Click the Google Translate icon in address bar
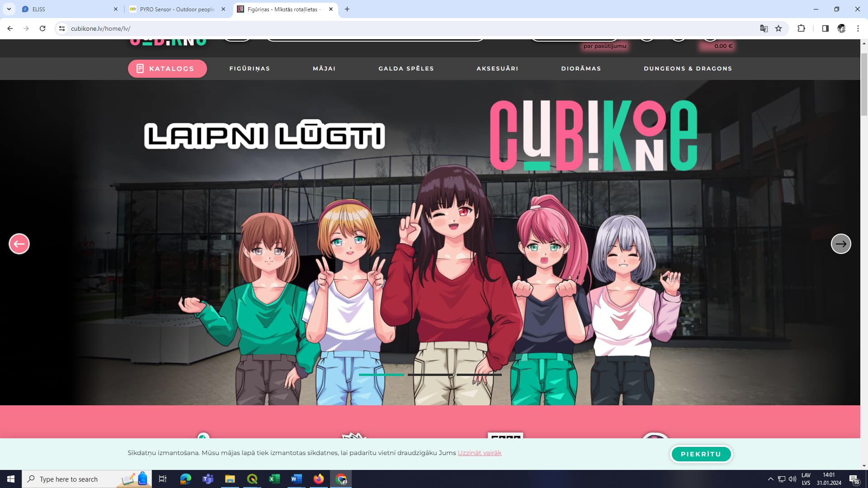868x488 pixels. click(x=764, y=28)
